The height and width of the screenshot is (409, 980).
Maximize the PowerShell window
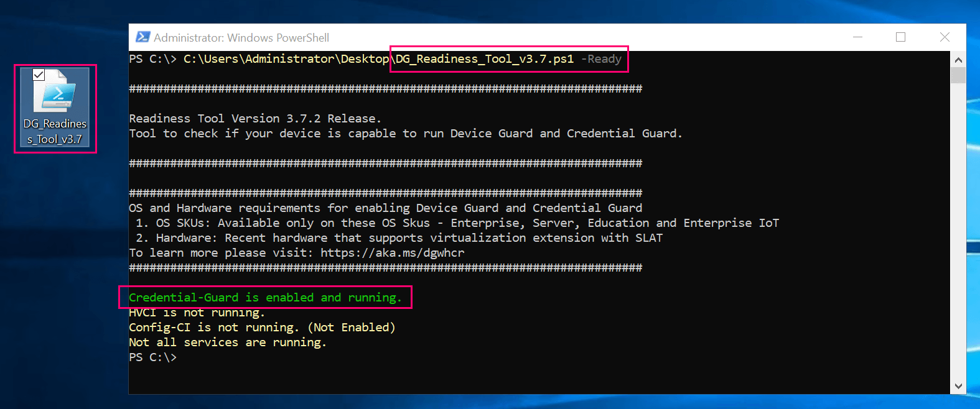pyautogui.click(x=900, y=37)
